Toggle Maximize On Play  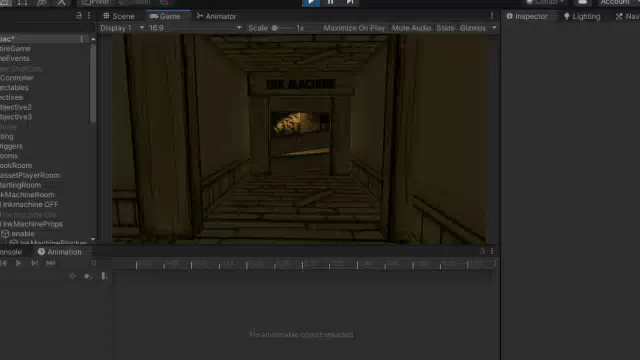[x=354, y=28]
